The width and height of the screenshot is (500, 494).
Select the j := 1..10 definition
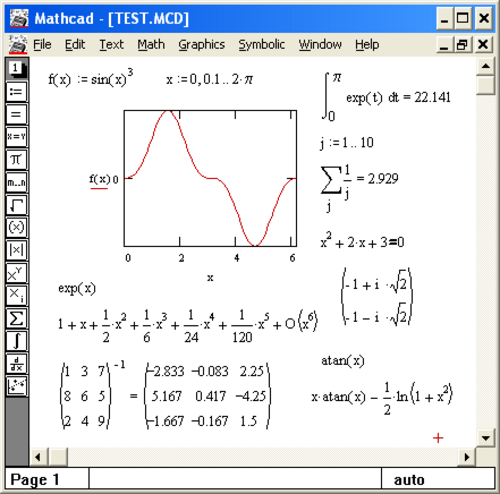click(x=347, y=143)
